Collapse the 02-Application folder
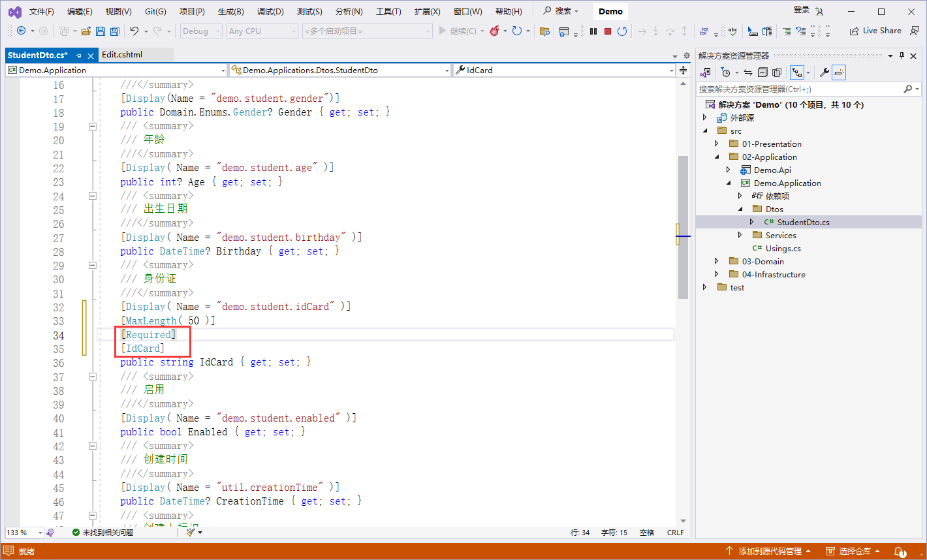This screenshot has width=927, height=560. [717, 157]
